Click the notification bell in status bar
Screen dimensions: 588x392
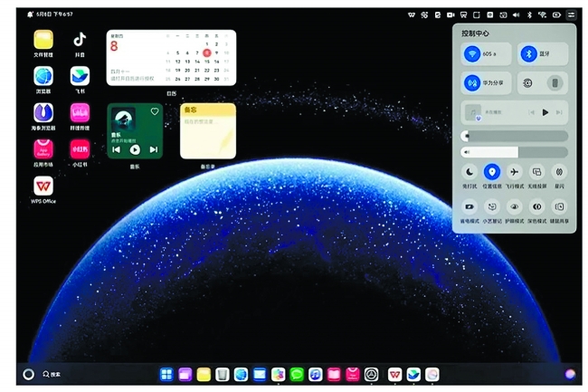click(x=30, y=14)
